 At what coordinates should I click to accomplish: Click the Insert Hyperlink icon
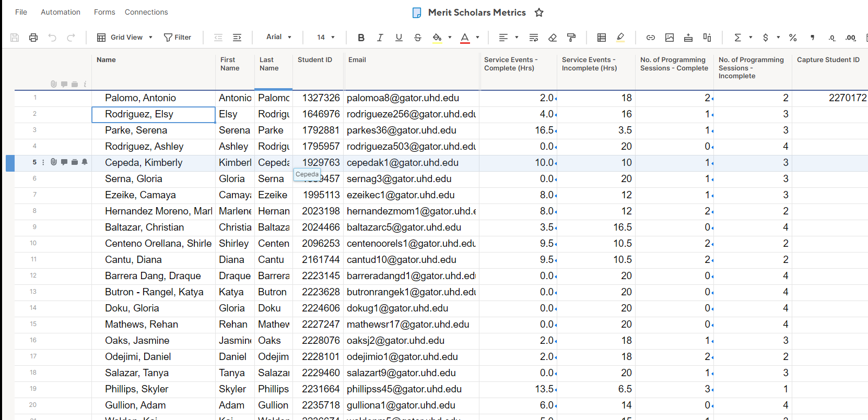tap(651, 38)
